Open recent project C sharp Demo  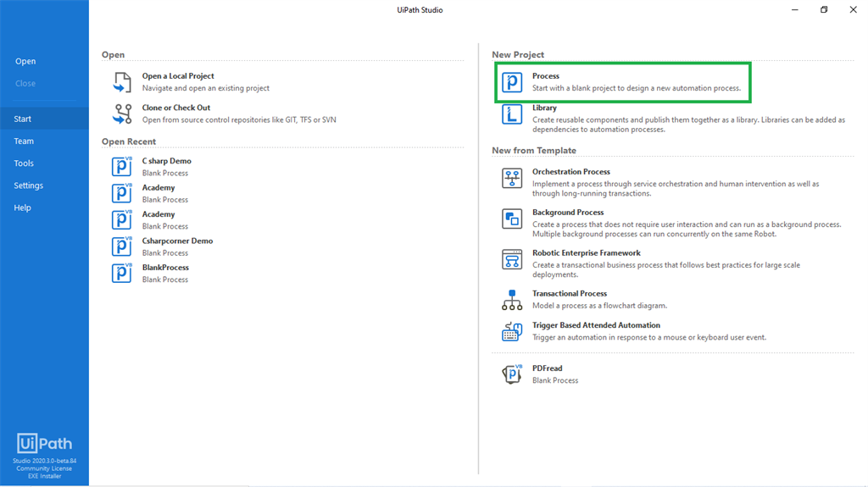(x=151, y=167)
